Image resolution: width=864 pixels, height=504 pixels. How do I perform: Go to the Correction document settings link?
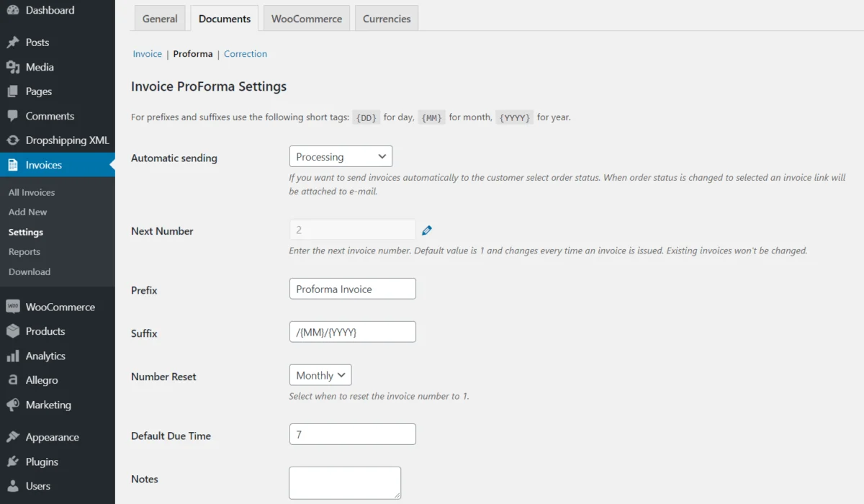click(x=245, y=53)
